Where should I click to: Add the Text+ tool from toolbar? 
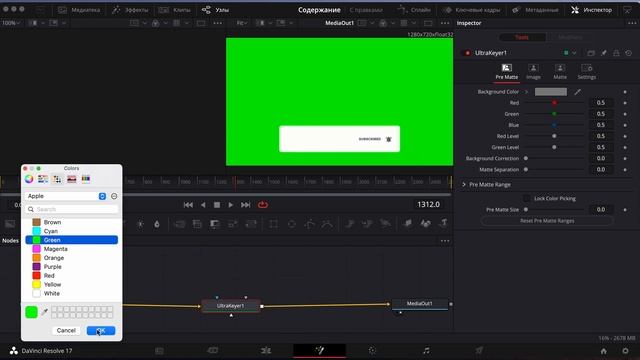[444, 223]
